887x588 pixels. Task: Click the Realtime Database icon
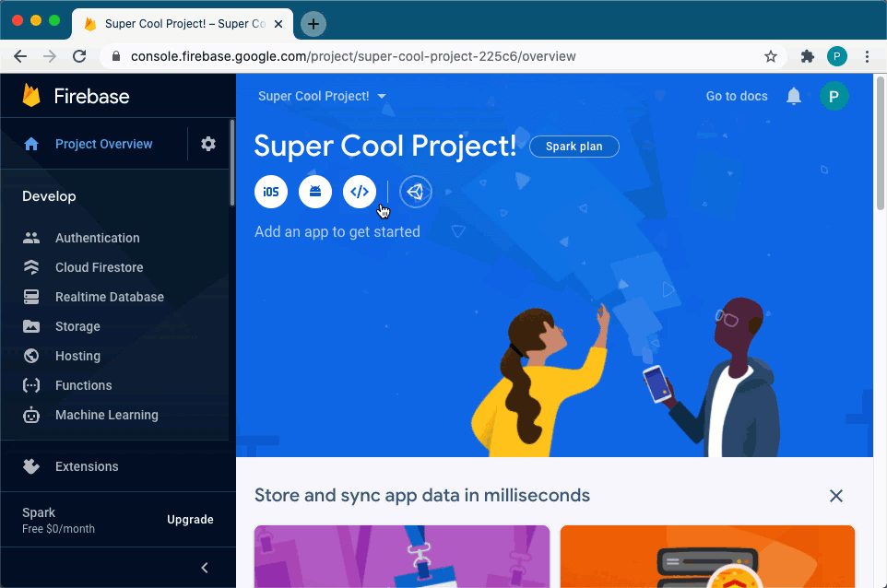point(31,297)
